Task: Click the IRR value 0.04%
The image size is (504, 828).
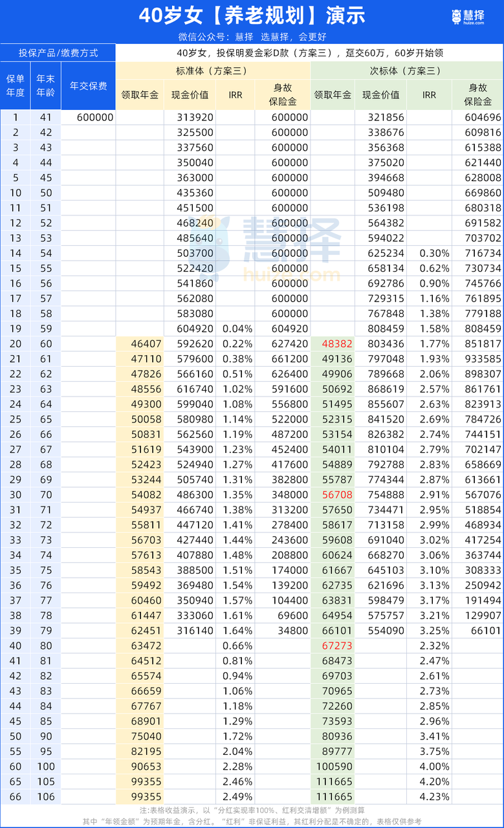Action: click(237, 329)
